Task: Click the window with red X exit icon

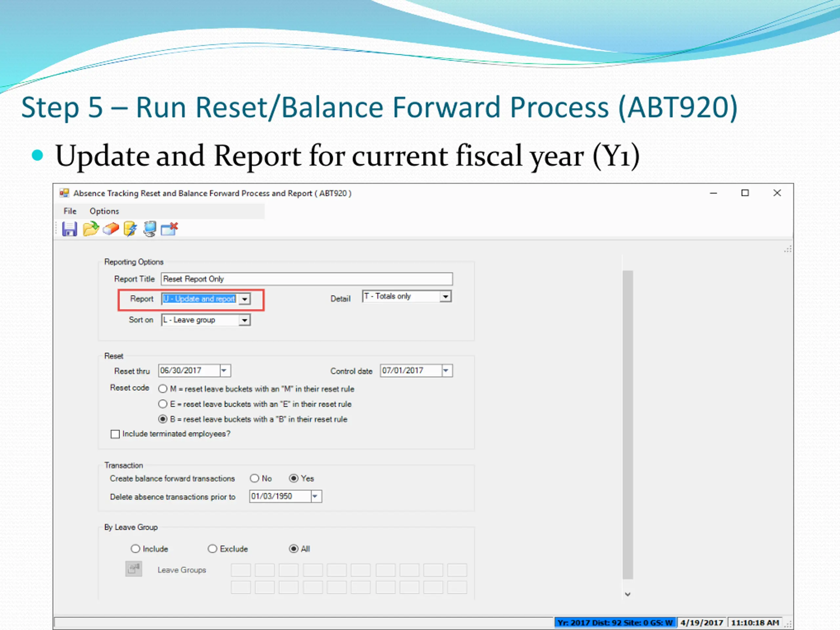Action: [169, 229]
